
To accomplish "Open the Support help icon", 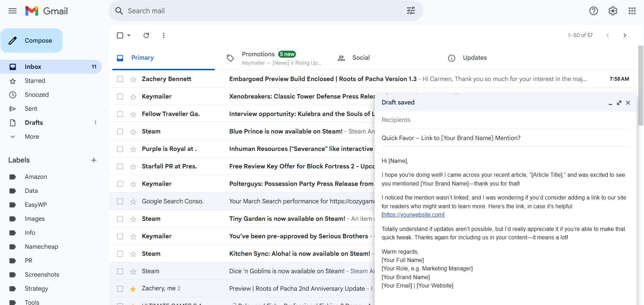I will tap(594, 11).
